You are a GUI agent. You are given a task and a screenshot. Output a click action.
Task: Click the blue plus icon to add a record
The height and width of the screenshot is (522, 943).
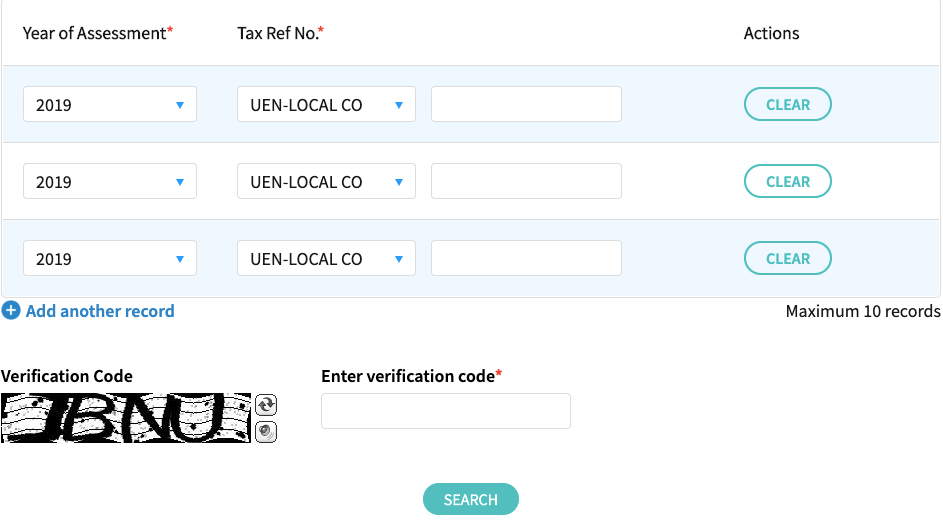(x=11, y=310)
